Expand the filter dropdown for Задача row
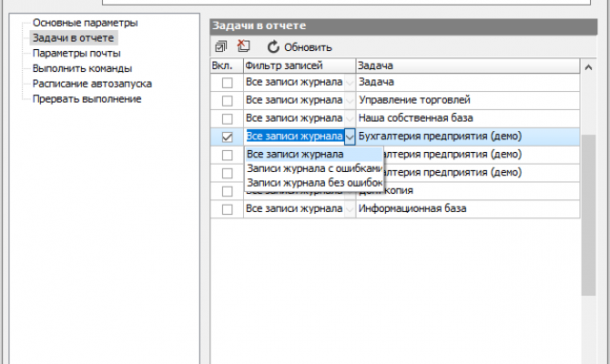 [350, 82]
